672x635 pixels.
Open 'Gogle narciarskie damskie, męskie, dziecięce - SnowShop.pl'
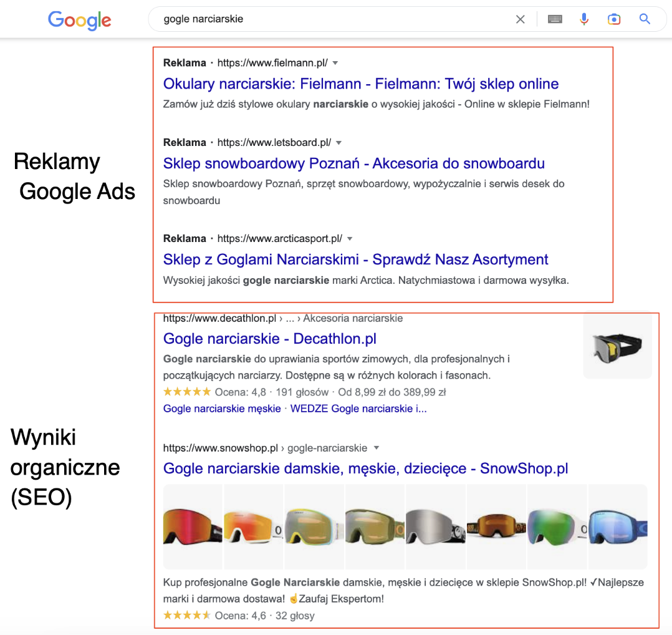pyautogui.click(x=365, y=468)
